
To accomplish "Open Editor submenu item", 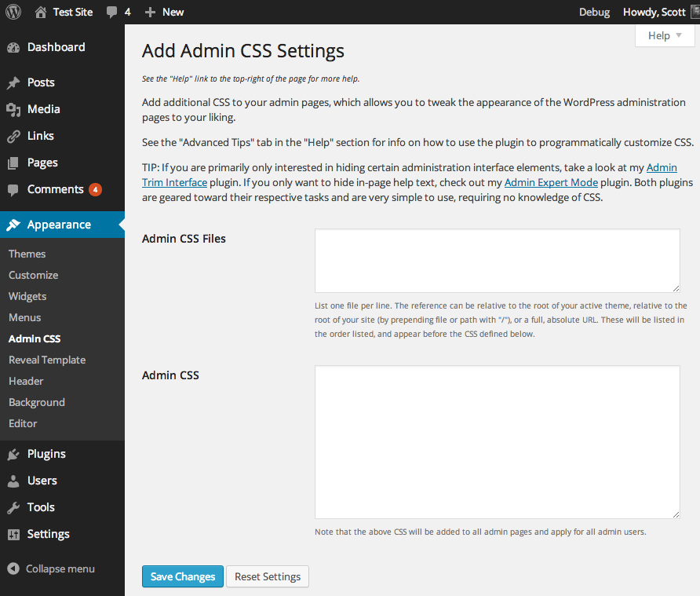I will (x=23, y=423).
